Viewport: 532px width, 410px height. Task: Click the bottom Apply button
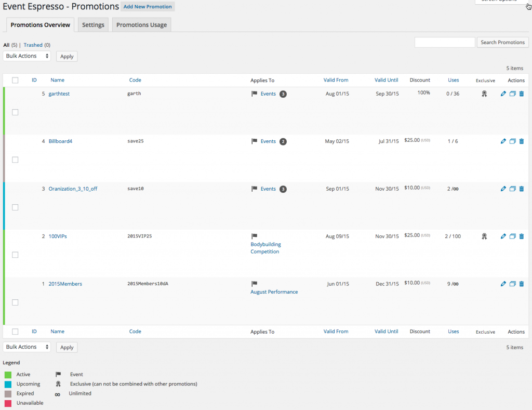tap(67, 347)
